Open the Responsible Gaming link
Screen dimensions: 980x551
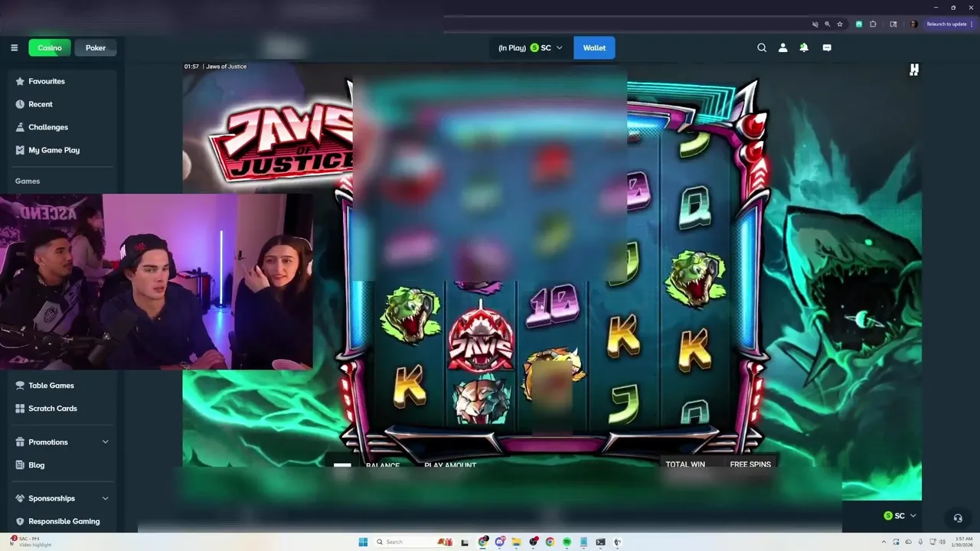point(64,521)
